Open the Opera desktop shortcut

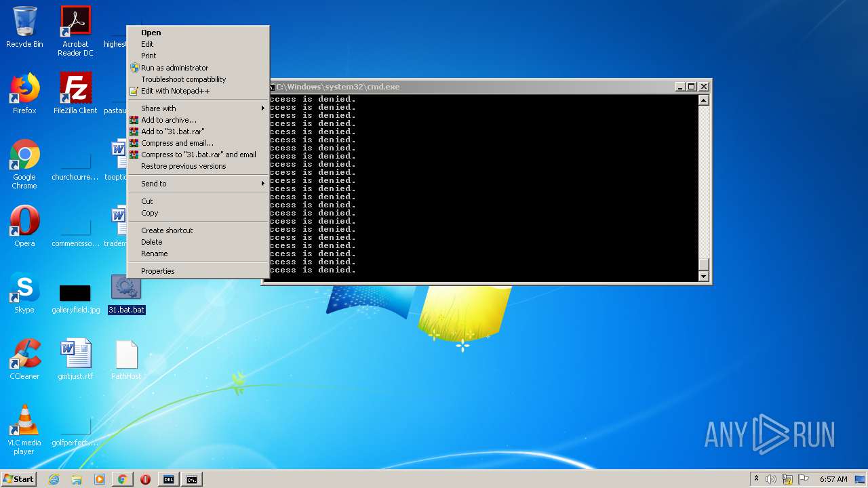click(24, 226)
